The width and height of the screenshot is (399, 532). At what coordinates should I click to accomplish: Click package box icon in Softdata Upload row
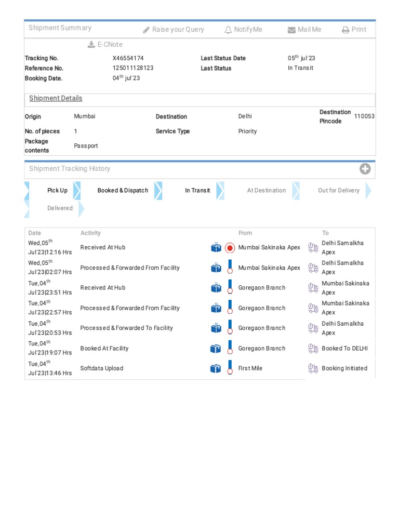[x=216, y=368]
